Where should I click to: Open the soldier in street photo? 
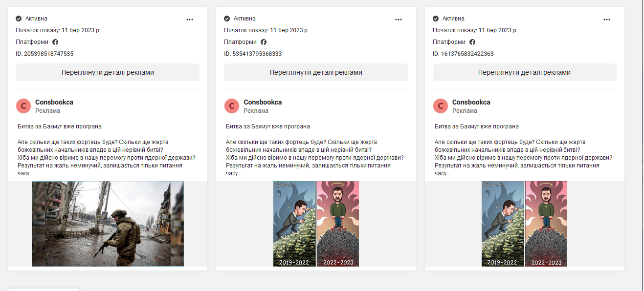108,224
